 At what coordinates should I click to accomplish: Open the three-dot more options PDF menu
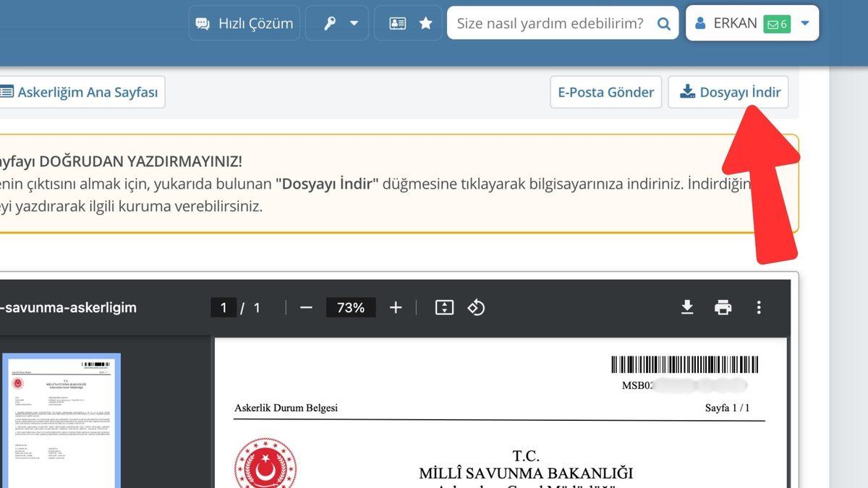point(759,307)
